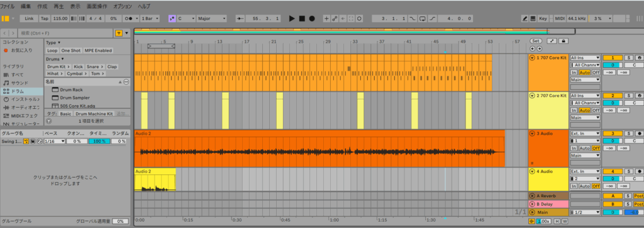Click the Stop transport button
The height and width of the screenshot is (228, 644).
click(302, 18)
